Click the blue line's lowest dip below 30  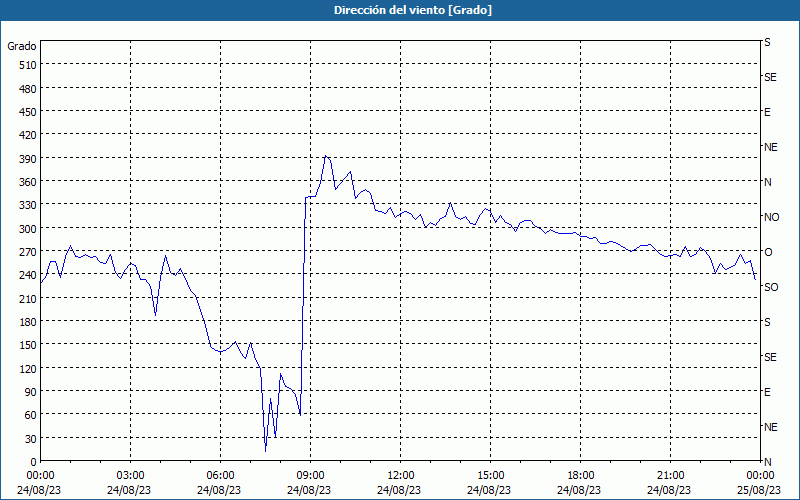[266, 451]
